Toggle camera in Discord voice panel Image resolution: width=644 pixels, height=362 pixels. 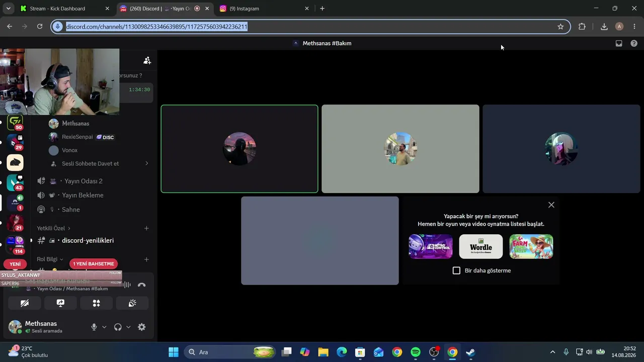pos(25,303)
